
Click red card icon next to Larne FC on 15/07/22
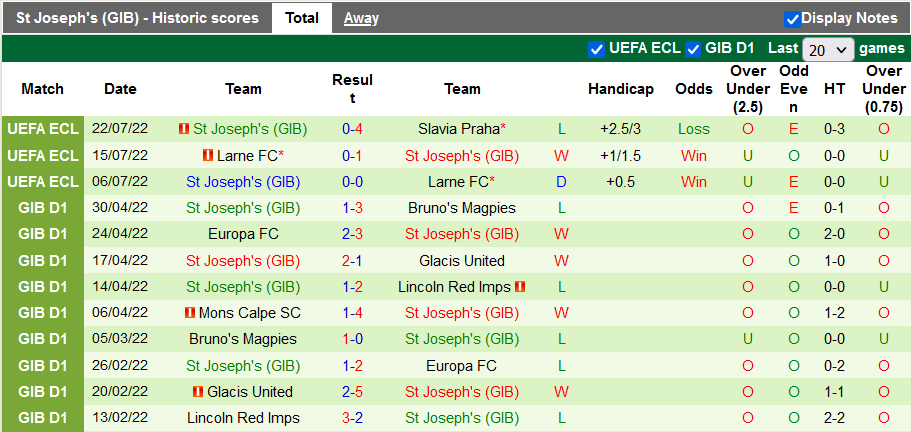click(208, 156)
